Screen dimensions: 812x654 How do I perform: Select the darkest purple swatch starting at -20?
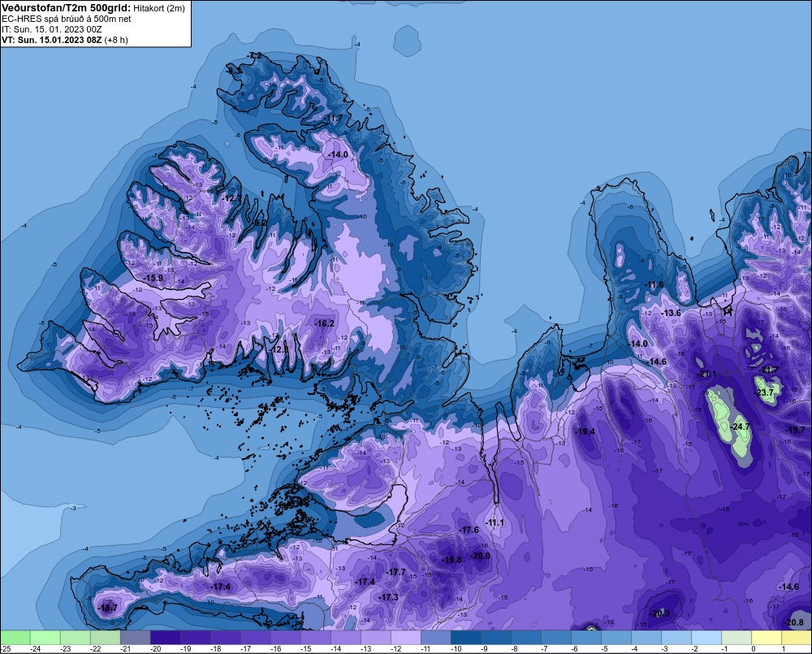(165, 638)
